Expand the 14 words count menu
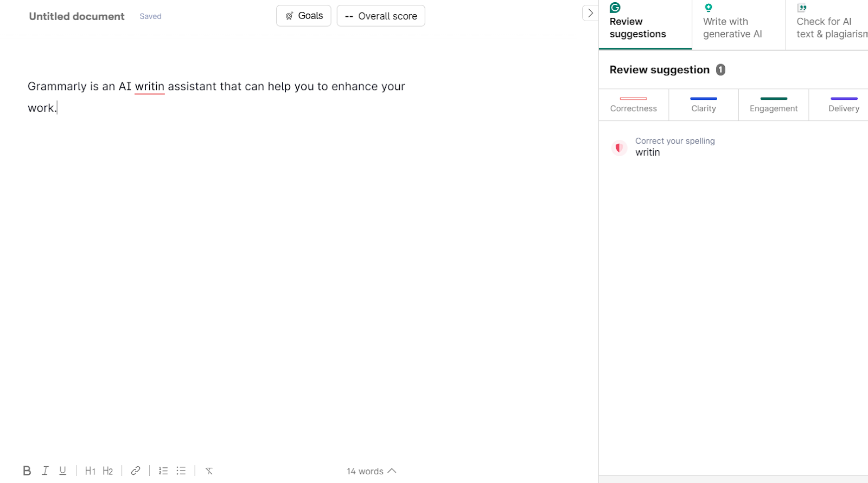This screenshot has height=483, width=868. coord(372,471)
